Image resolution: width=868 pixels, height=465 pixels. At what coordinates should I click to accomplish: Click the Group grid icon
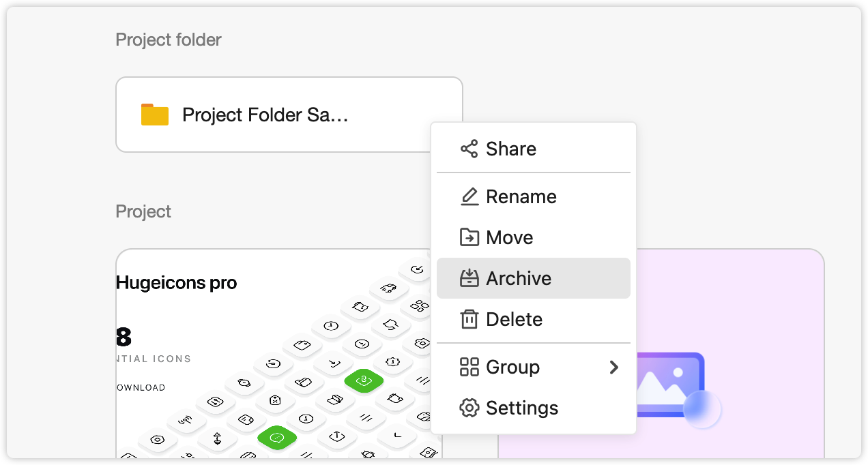[469, 367]
